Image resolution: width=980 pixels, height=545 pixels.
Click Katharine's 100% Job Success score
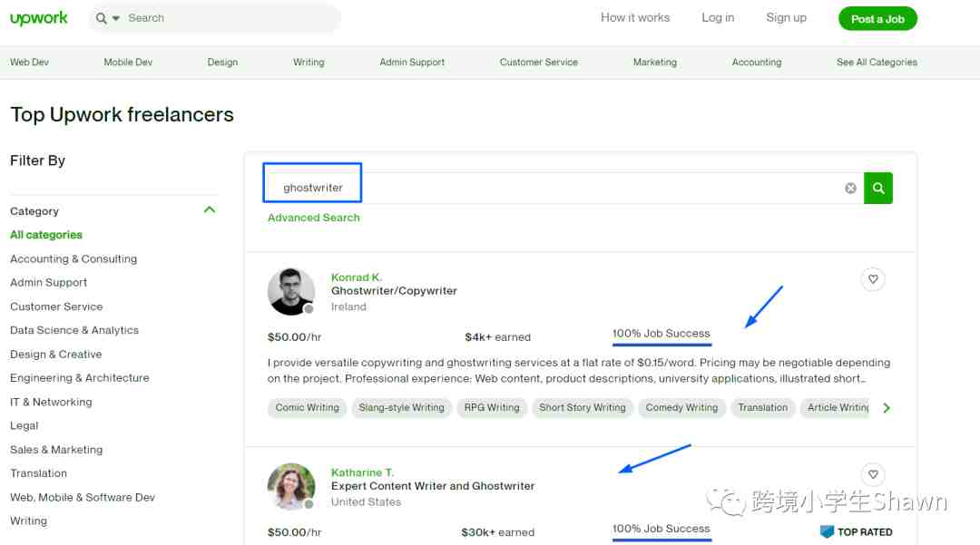point(661,529)
